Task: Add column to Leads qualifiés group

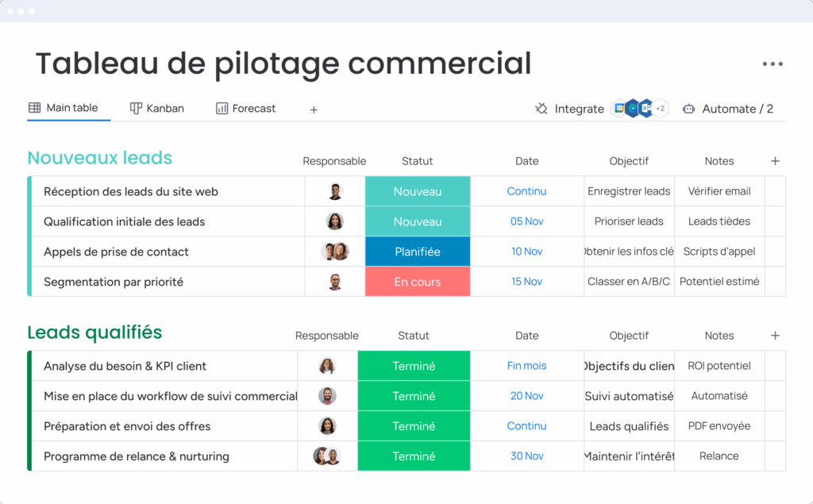Action: coord(775,336)
